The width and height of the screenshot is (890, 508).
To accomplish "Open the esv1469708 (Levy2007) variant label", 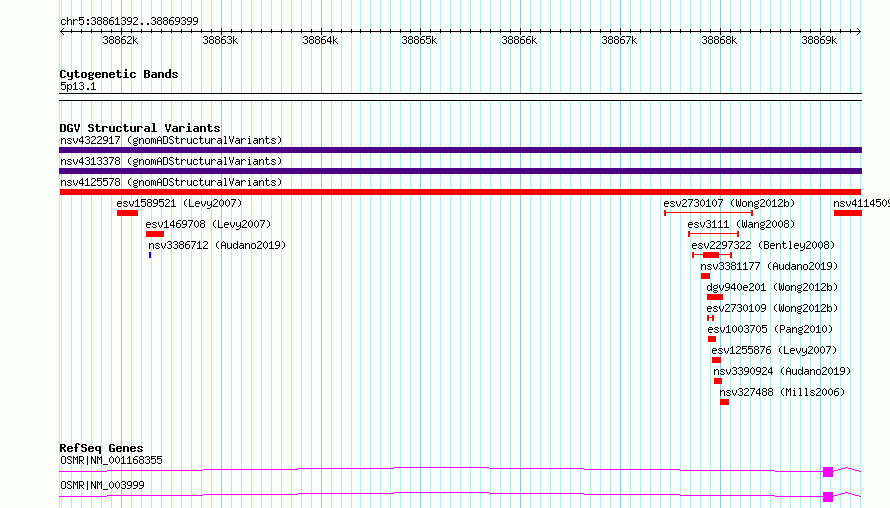I will point(208,224).
